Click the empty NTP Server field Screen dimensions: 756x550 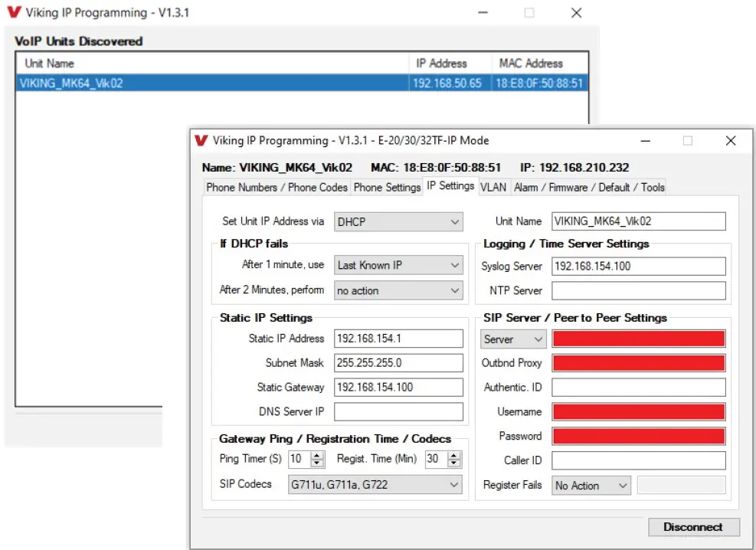pyautogui.click(x=638, y=290)
